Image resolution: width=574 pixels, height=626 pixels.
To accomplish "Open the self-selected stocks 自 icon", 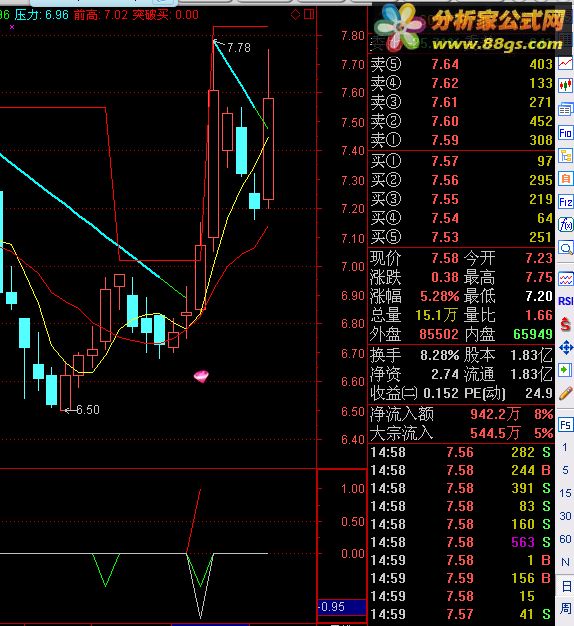I will click(x=565, y=178).
